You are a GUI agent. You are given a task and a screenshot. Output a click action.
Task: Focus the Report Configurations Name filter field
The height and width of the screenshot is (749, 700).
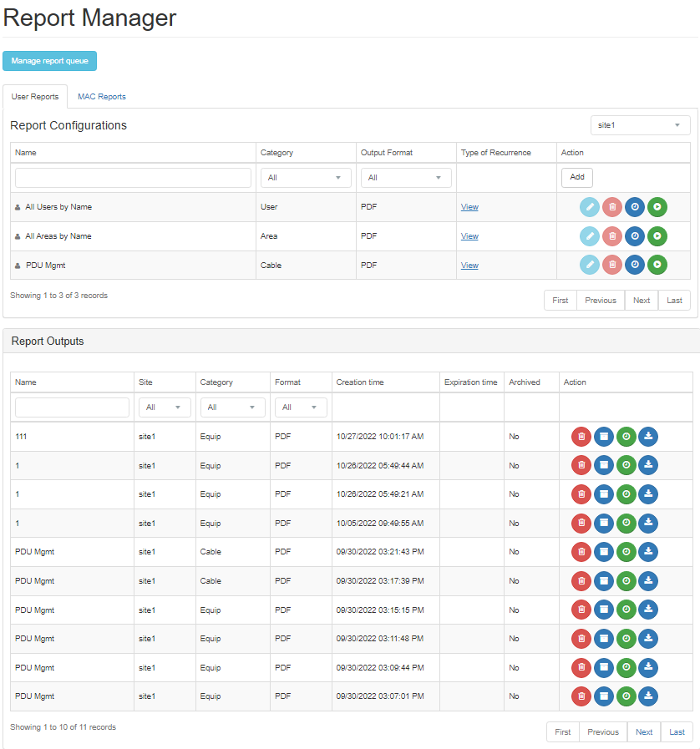134,178
